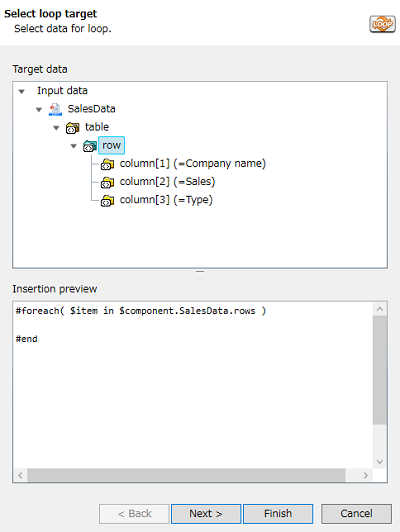This screenshot has height=532, width=400.
Task: Select the row tree item label
Action: pyautogui.click(x=111, y=145)
